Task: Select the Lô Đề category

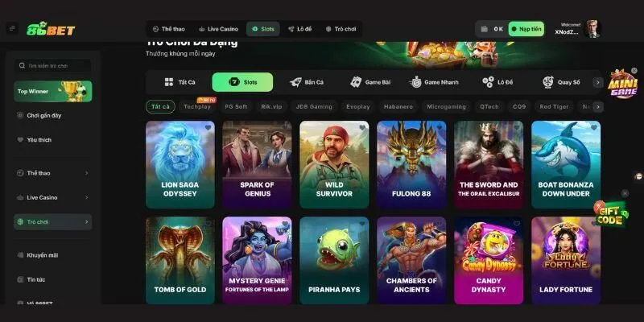Action: point(497,82)
